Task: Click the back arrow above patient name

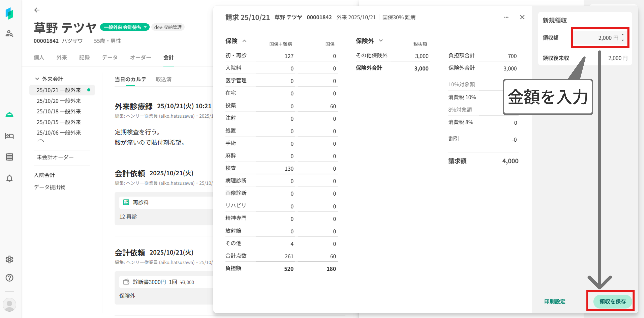Action: (x=37, y=10)
